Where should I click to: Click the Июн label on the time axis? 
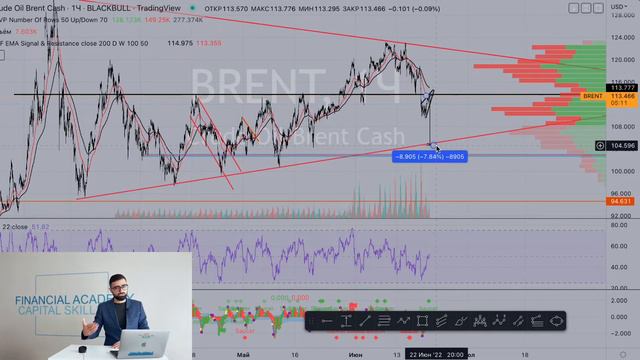(356, 355)
